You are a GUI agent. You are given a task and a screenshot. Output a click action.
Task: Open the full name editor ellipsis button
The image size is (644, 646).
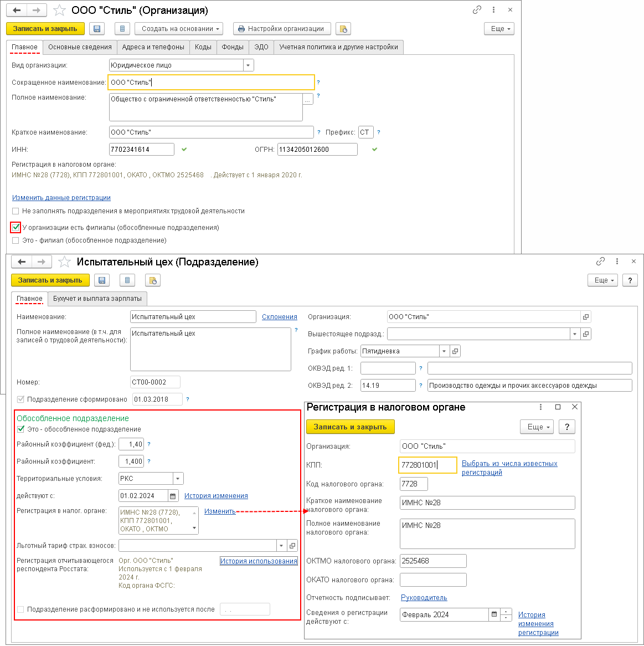coord(307,99)
